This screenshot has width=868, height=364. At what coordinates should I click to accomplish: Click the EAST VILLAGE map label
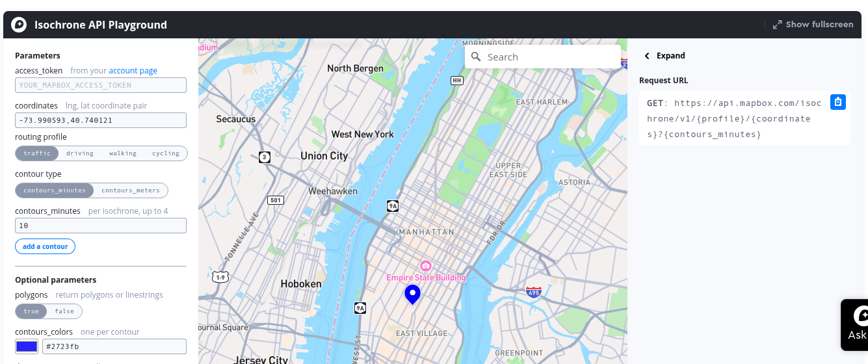pos(422,333)
